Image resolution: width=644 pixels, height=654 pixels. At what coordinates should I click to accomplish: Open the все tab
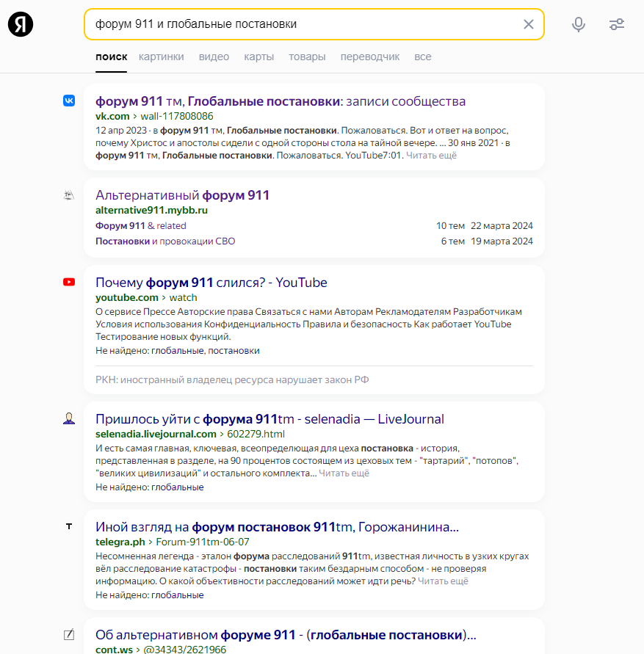(422, 57)
